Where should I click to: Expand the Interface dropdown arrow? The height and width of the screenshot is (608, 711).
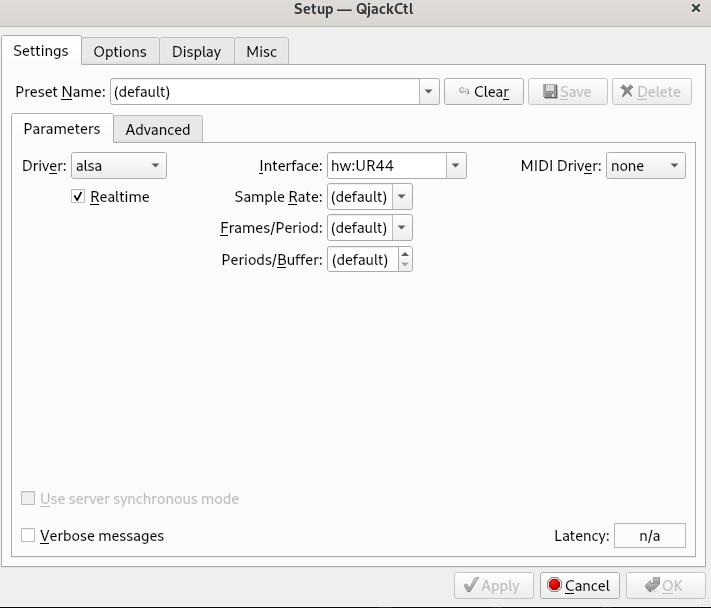pyautogui.click(x=456, y=165)
